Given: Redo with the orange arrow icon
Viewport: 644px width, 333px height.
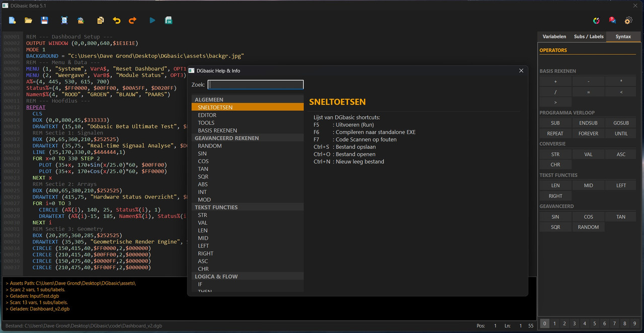Looking at the screenshot, I should 133,21.
